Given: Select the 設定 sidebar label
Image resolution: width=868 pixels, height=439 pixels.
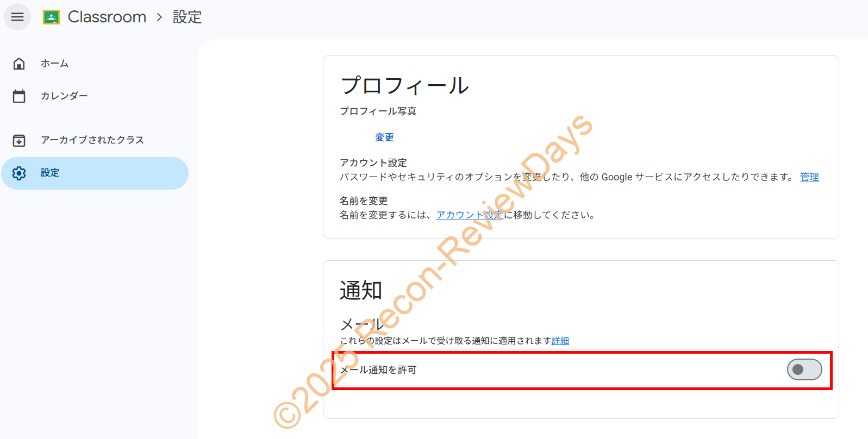Looking at the screenshot, I should coord(50,173).
